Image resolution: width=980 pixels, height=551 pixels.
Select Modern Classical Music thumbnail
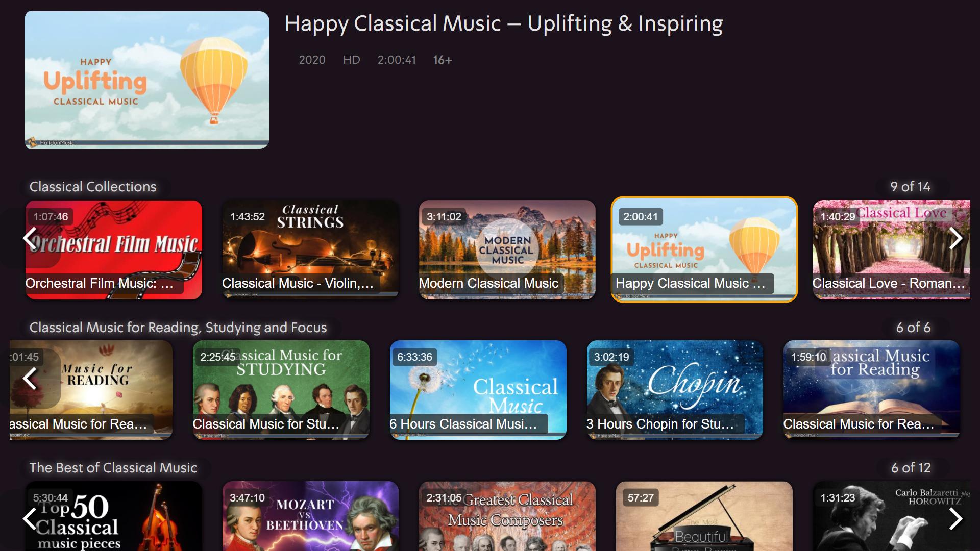pyautogui.click(x=507, y=249)
